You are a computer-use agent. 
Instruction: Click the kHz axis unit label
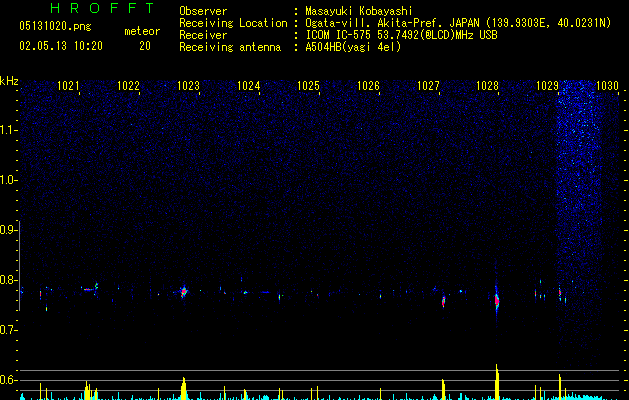(9, 81)
